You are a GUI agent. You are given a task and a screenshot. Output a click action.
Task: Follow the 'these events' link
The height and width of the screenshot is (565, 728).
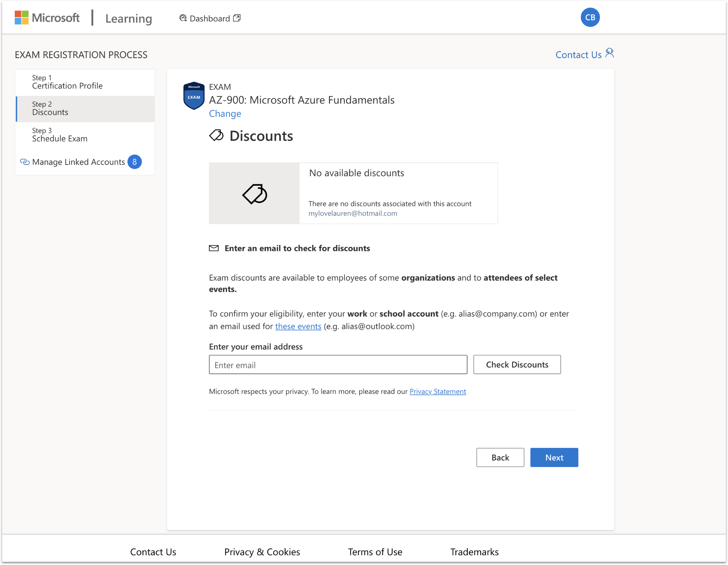(x=298, y=326)
